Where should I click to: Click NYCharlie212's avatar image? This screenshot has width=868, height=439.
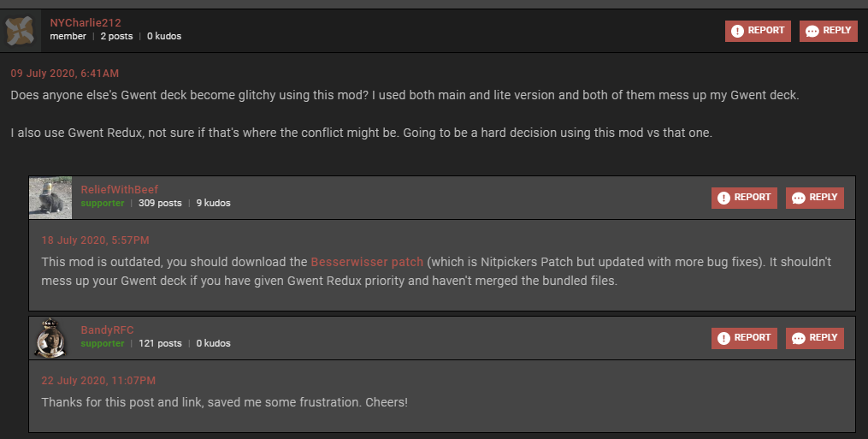[x=20, y=31]
